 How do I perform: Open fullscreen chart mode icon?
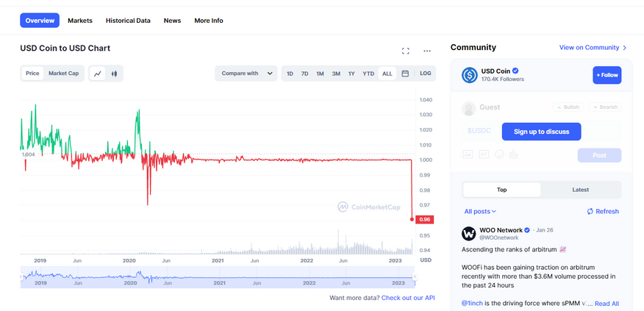click(405, 51)
